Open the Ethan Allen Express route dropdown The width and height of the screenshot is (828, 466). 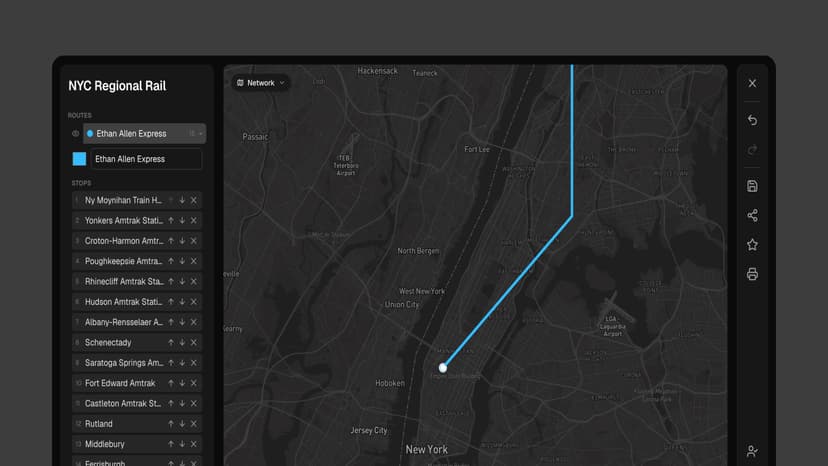(x=200, y=134)
